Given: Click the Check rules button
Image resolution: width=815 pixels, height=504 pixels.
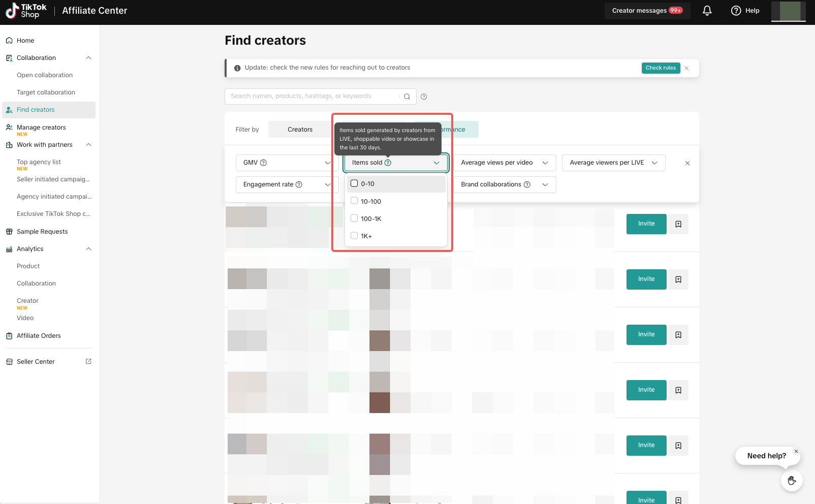Looking at the screenshot, I should pos(661,68).
